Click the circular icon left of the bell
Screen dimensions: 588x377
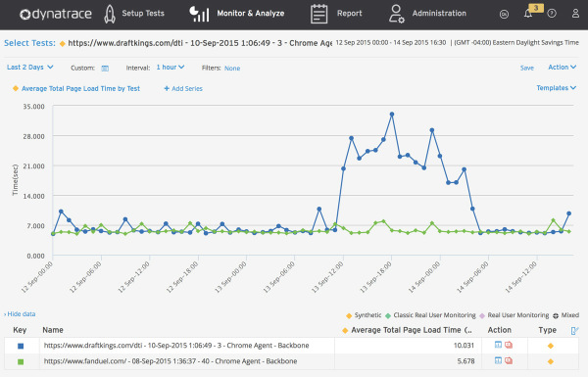tap(504, 14)
